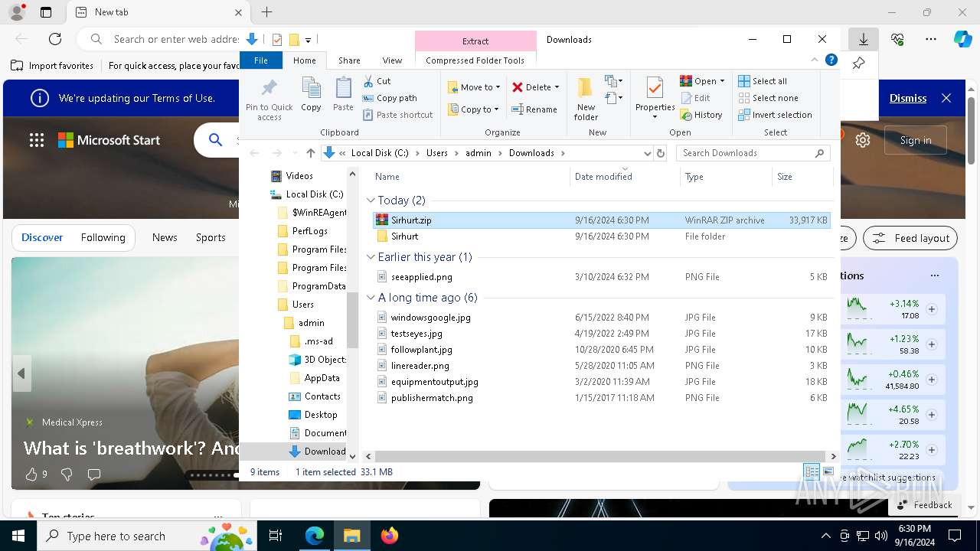The width and height of the screenshot is (980, 551).
Task: Switch to Home ribbon tab
Action: (304, 60)
